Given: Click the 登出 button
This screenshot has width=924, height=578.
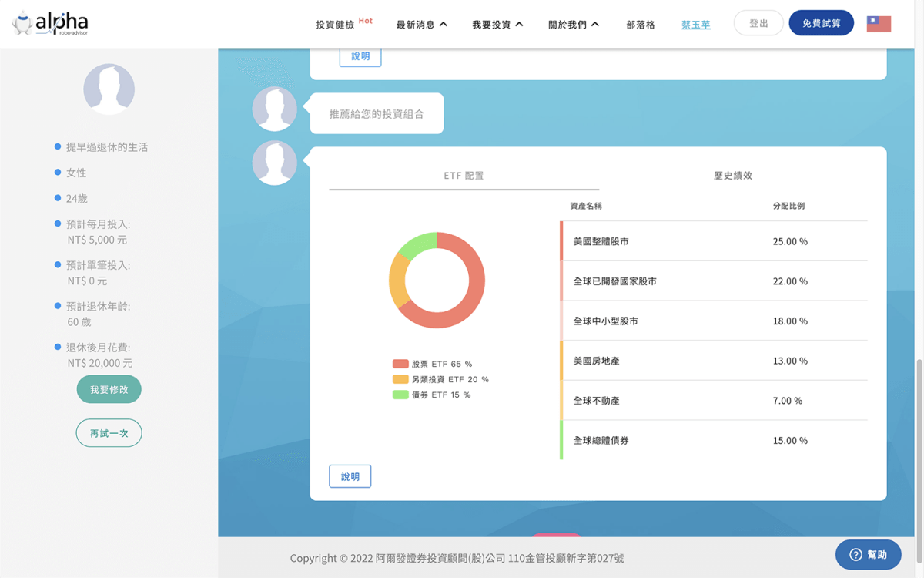Looking at the screenshot, I should [758, 22].
